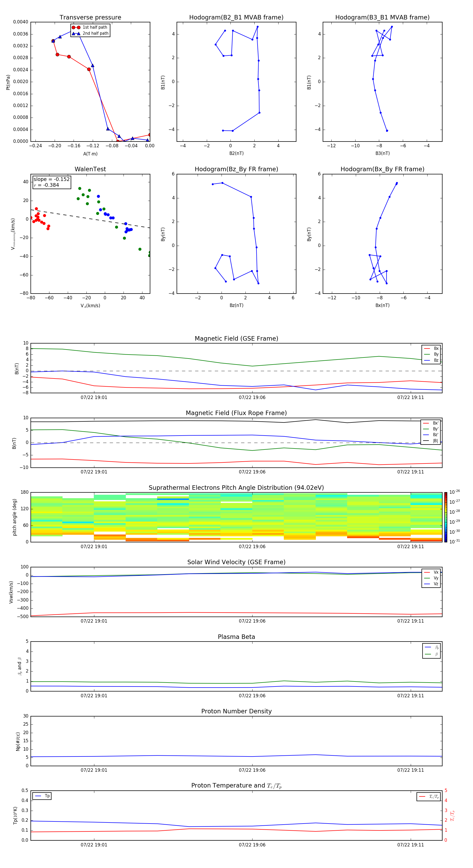Click the 'B3(nT)' axis label
Screen dimensions: 473x868
(382, 153)
